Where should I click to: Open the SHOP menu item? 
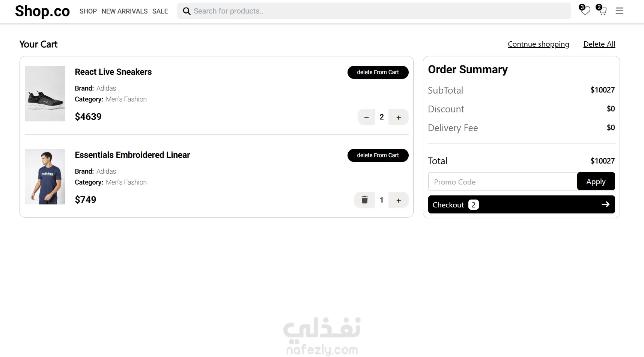point(88,11)
